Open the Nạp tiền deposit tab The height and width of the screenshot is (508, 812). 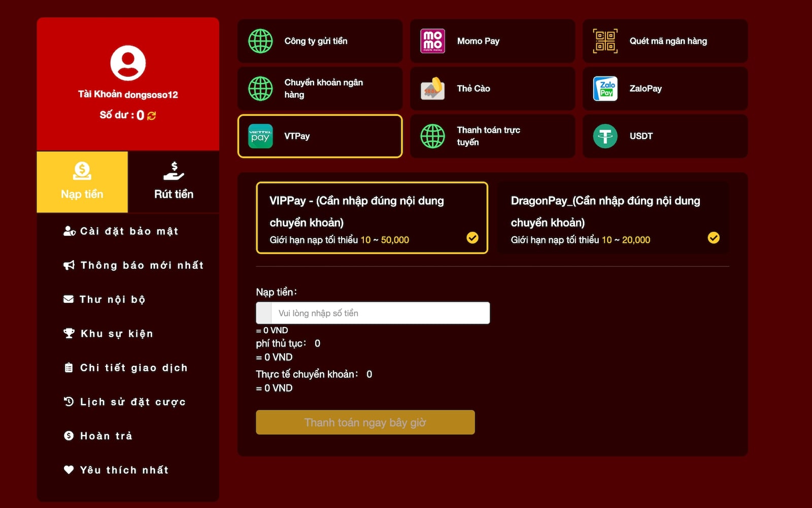pyautogui.click(x=82, y=182)
